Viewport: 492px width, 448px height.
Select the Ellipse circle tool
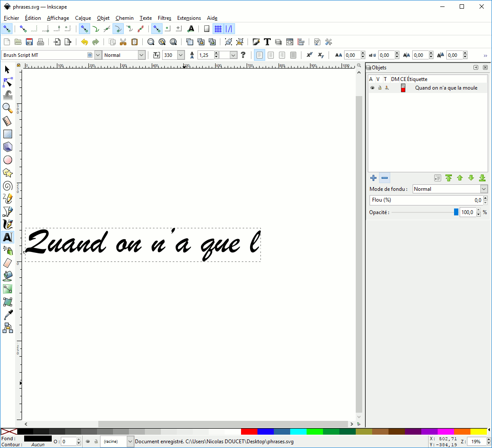(x=7, y=160)
